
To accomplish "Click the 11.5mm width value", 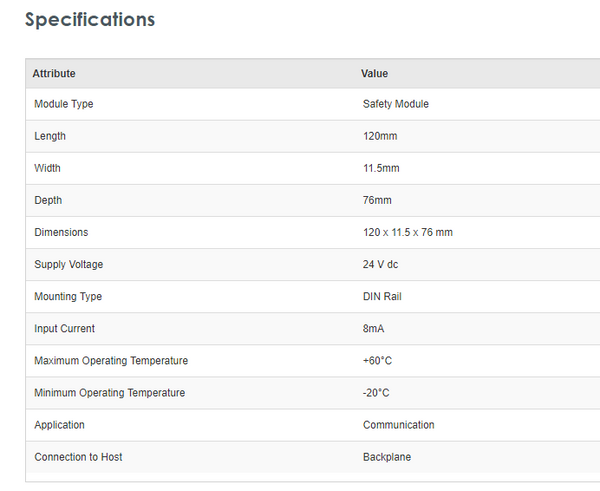I will (x=381, y=168).
